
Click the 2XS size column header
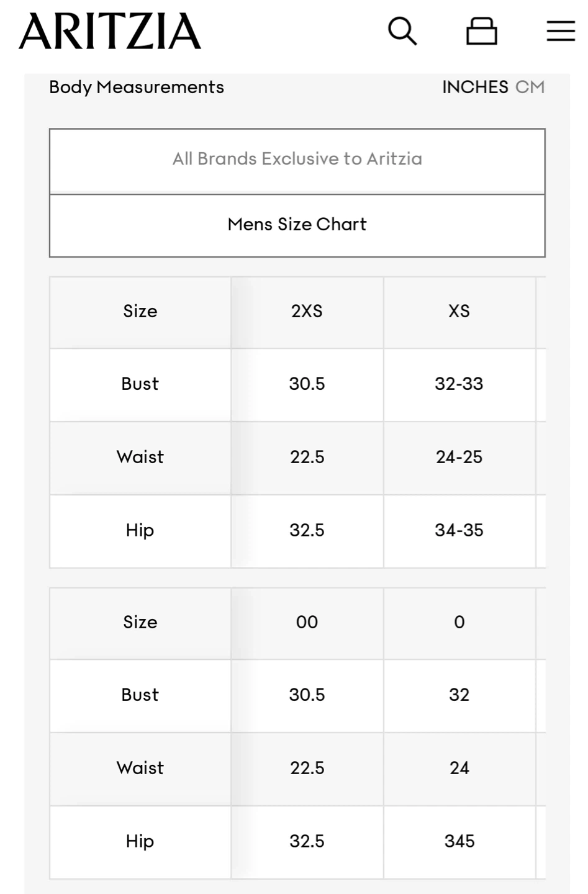tap(307, 311)
